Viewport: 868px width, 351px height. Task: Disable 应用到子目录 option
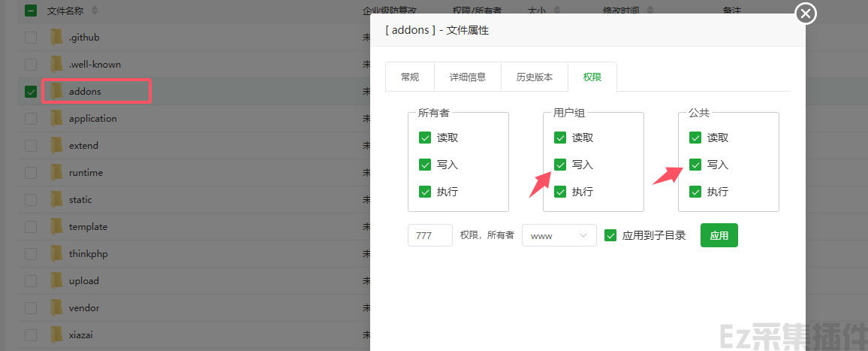[x=610, y=235]
